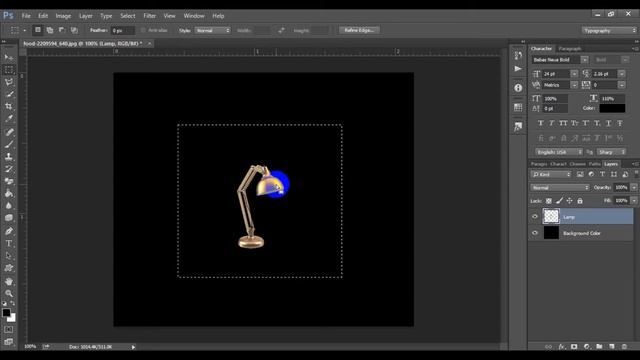Open the anti-aliasing Sharp dropdown

611,152
